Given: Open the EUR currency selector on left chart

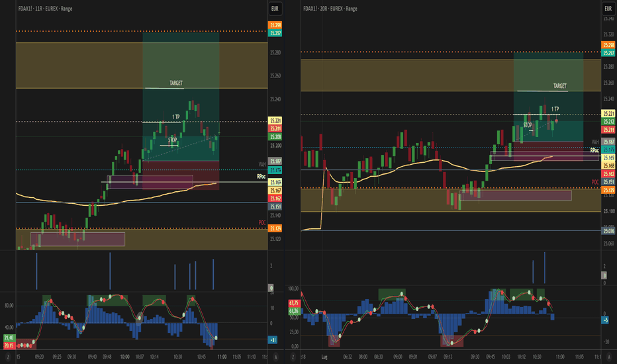Looking at the screenshot, I should click(x=275, y=8).
